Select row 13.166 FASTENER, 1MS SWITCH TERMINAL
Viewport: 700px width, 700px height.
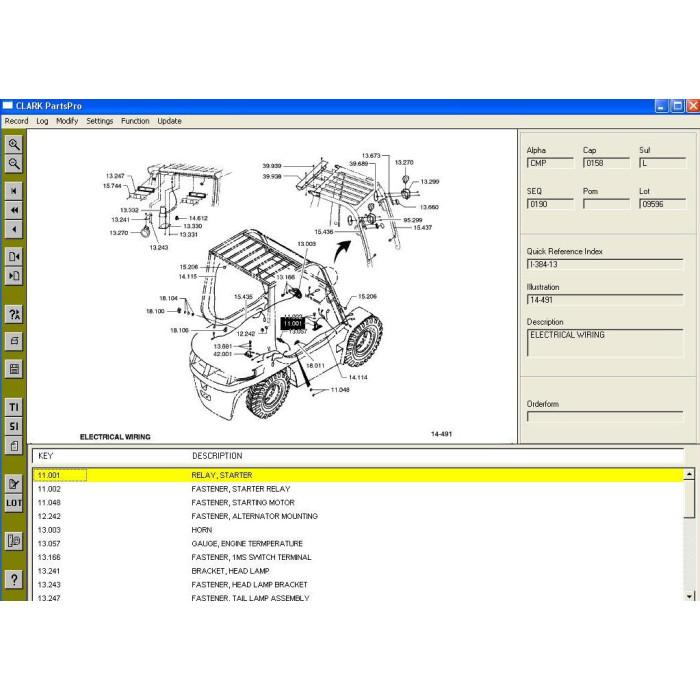coord(358,558)
